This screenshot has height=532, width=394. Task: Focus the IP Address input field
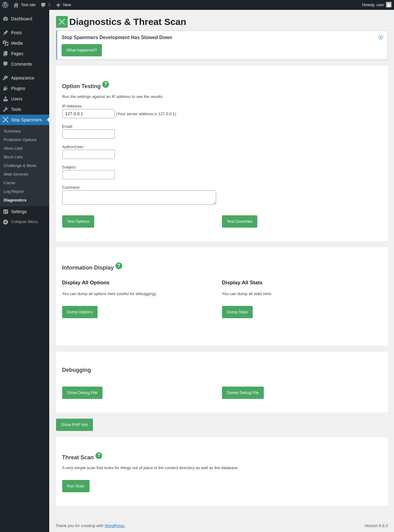[x=89, y=114]
